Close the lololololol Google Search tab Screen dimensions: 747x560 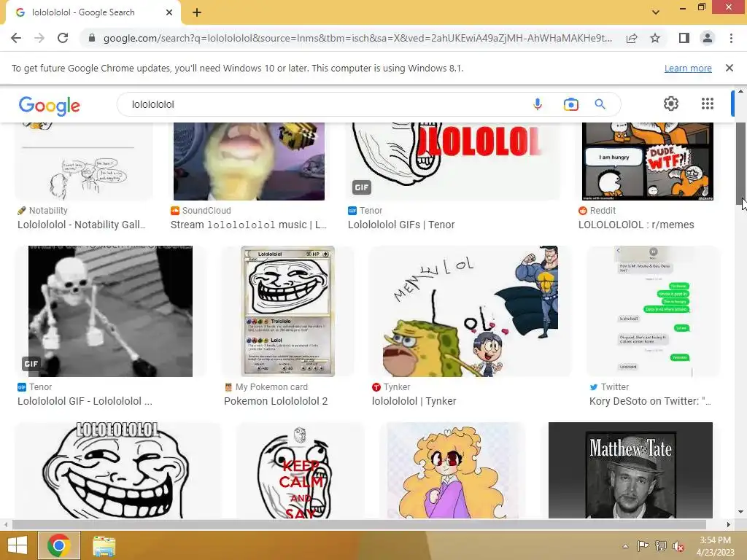pyautogui.click(x=169, y=12)
